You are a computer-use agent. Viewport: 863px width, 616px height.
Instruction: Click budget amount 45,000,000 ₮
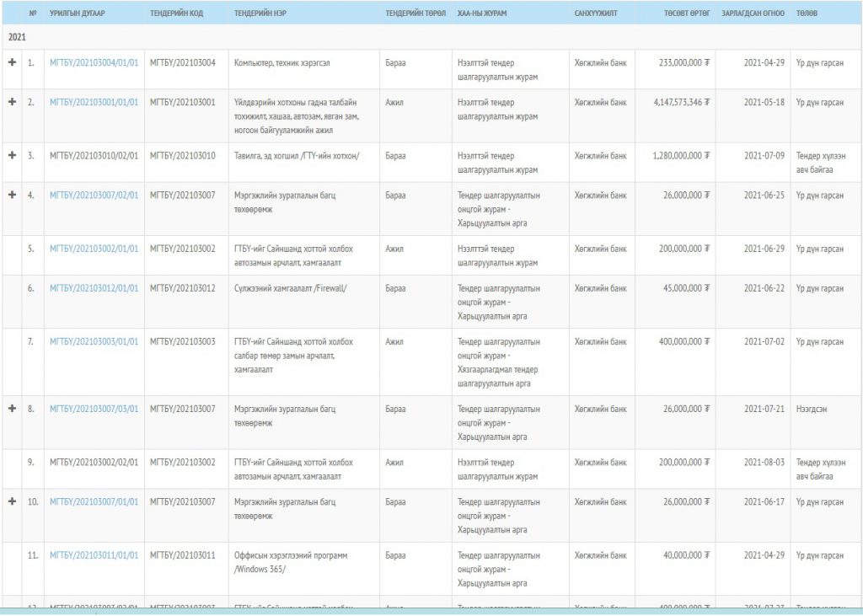pos(686,288)
